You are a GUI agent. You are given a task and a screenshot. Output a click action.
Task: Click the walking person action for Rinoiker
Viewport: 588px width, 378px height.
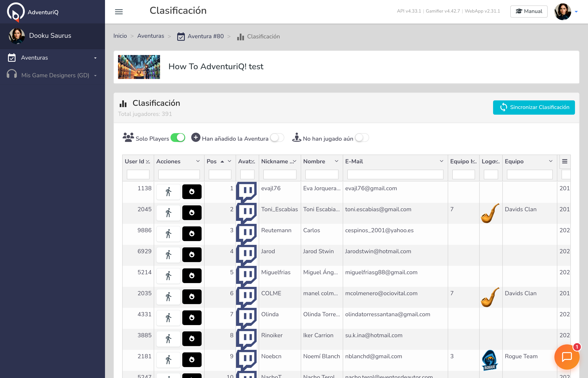[x=168, y=339]
